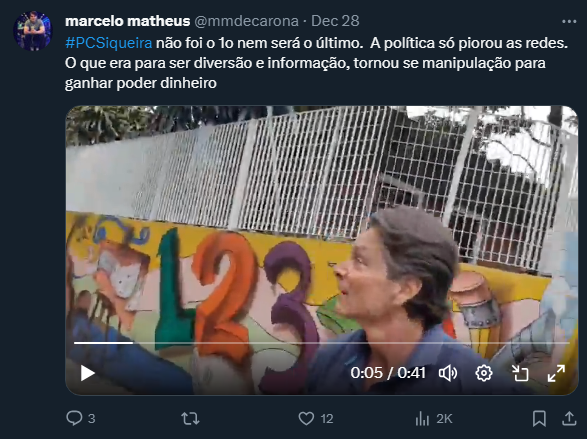Open the Dec 28 tweet timestamp
The width and height of the screenshot is (587, 439).
pos(335,21)
